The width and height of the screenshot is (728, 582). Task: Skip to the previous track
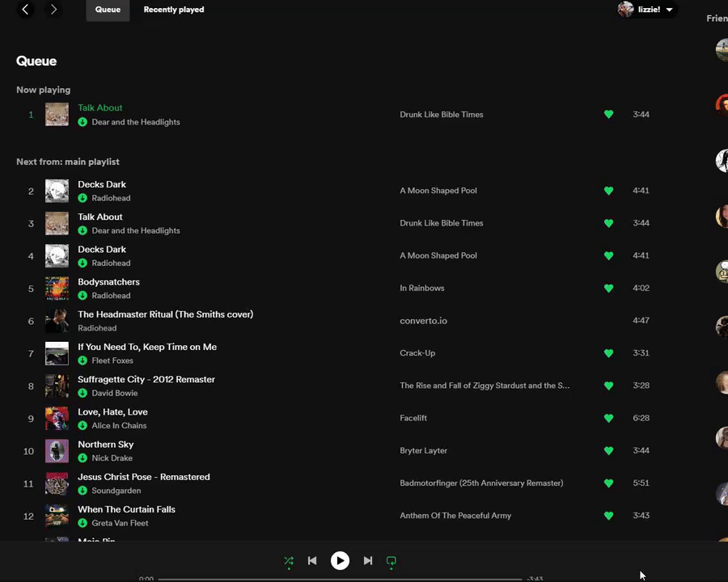coord(312,561)
